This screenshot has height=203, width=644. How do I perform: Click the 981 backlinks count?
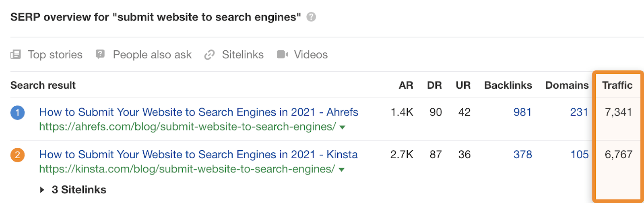pos(522,112)
